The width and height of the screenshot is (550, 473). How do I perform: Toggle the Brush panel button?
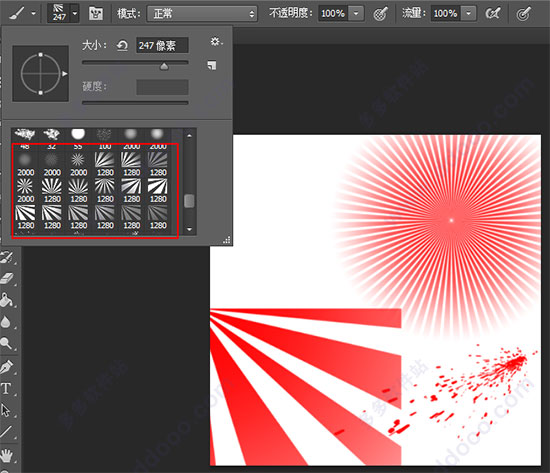(x=95, y=13)
